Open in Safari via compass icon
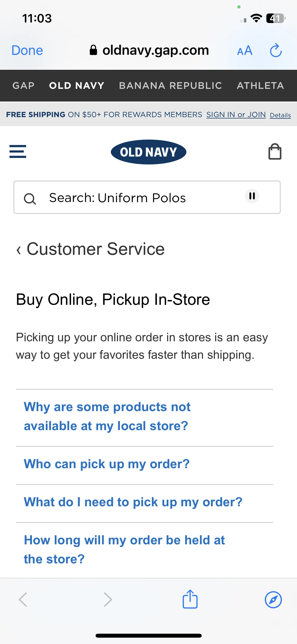Screen dimensions: 297x644 coord(273,600)
